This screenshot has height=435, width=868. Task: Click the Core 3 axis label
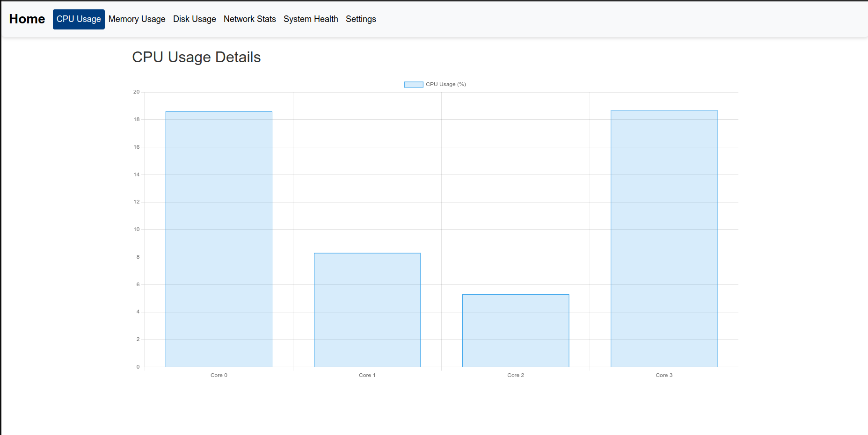point(664,375)
